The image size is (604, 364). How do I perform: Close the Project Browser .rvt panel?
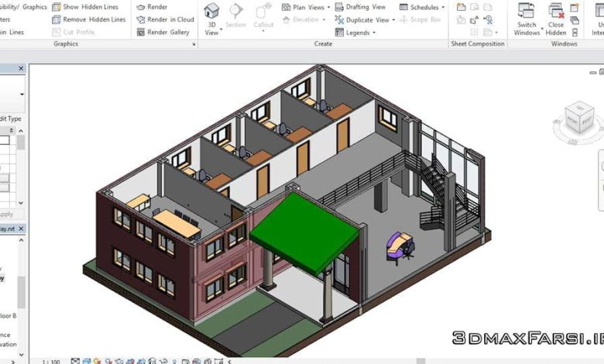coord(21,228)
